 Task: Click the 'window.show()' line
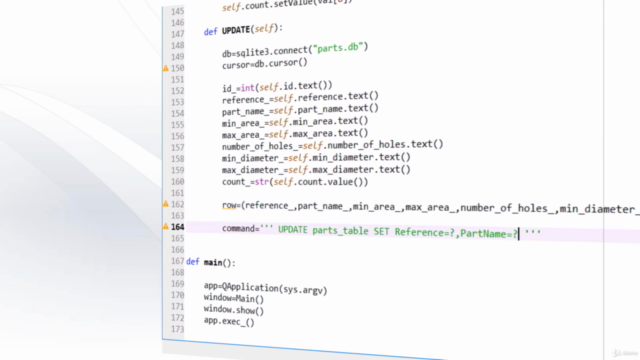(x=234, y=310)
